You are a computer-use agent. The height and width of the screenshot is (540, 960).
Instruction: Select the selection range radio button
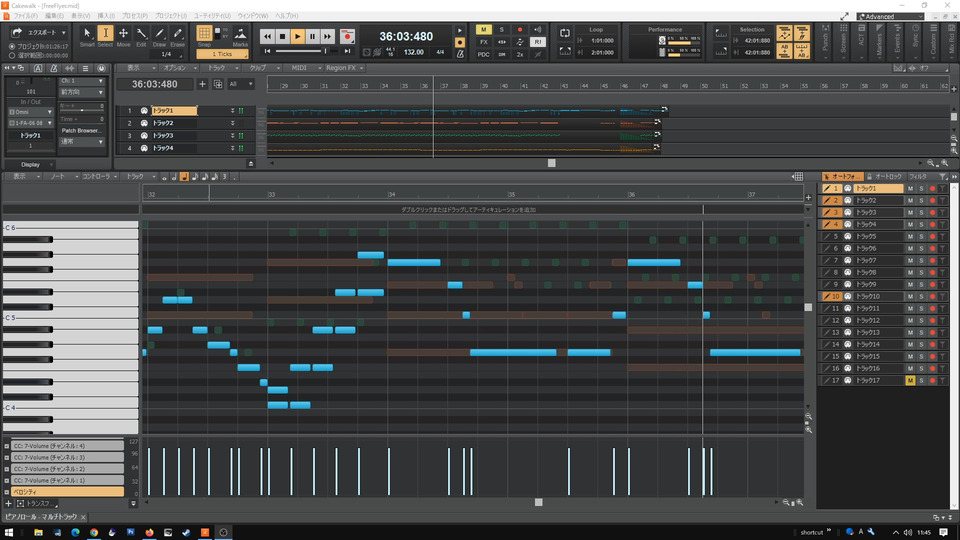(12, 55)
